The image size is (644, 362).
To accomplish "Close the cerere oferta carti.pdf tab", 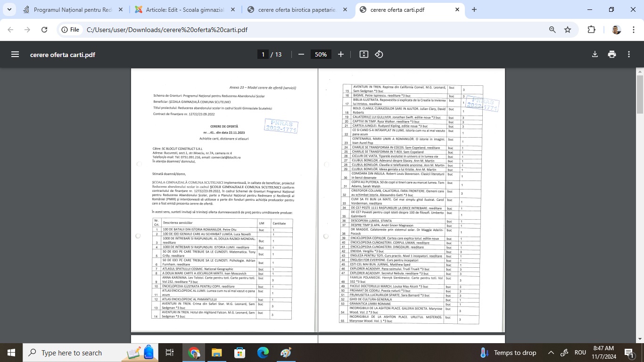I will [x=457, y=9].
